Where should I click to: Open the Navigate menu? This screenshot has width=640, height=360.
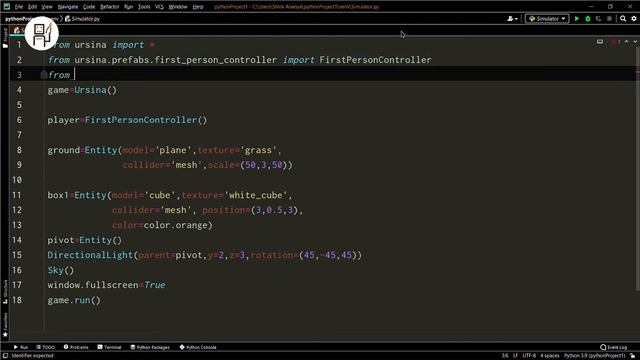68,7
